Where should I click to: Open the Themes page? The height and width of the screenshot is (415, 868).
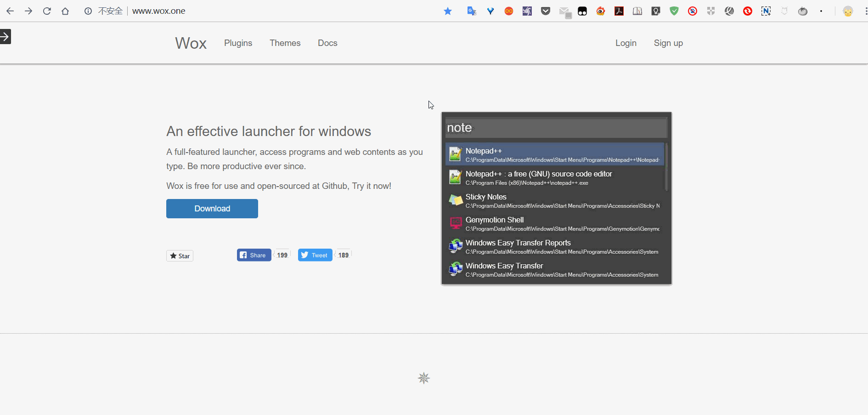pyautogui.click(x=285, y=43)
